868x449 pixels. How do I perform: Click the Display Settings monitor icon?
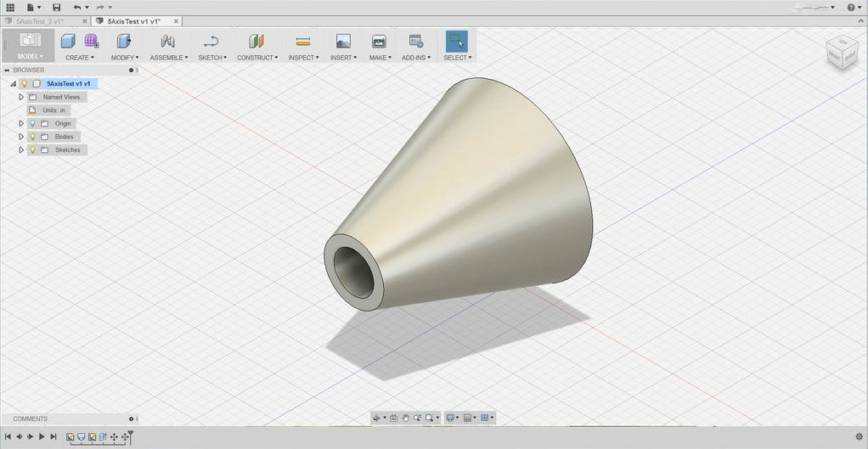[x=450, y=418]
